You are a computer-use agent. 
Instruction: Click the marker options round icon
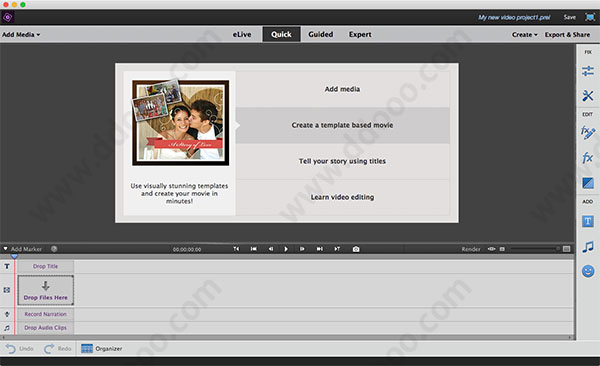pyautogui.click(x=54, y=249)
